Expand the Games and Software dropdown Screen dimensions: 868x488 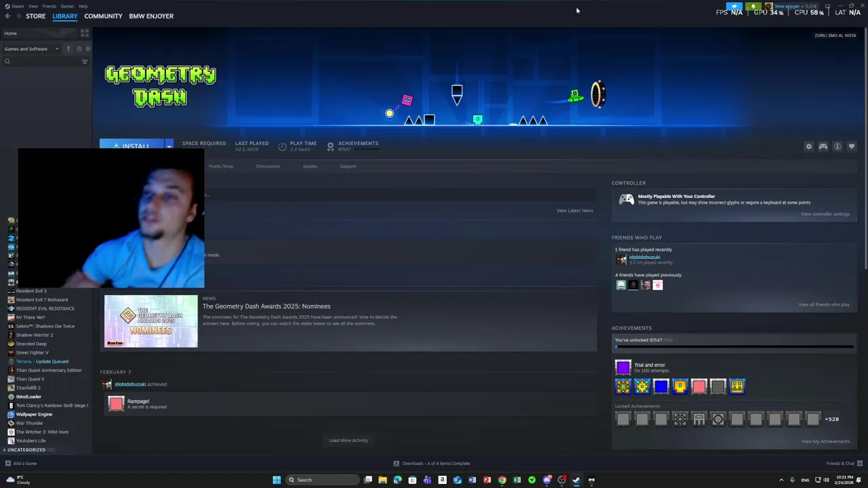click(32, 49)
